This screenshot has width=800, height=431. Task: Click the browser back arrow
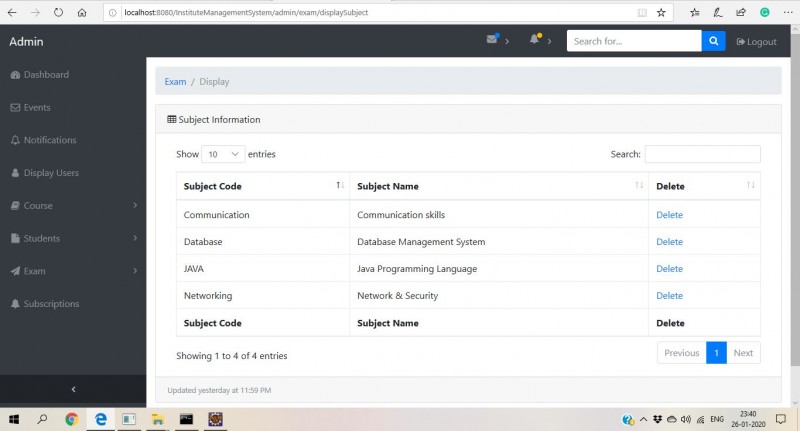tap(12, 13)
